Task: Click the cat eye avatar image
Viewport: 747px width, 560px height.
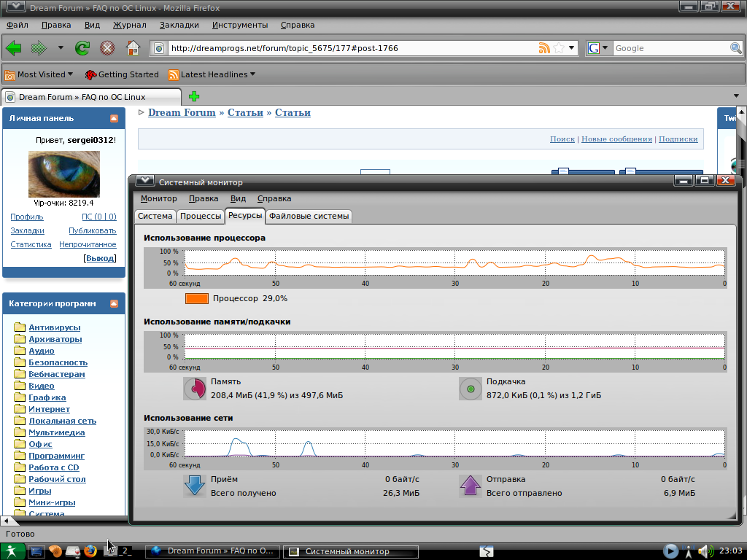Action: coord(64,174)
